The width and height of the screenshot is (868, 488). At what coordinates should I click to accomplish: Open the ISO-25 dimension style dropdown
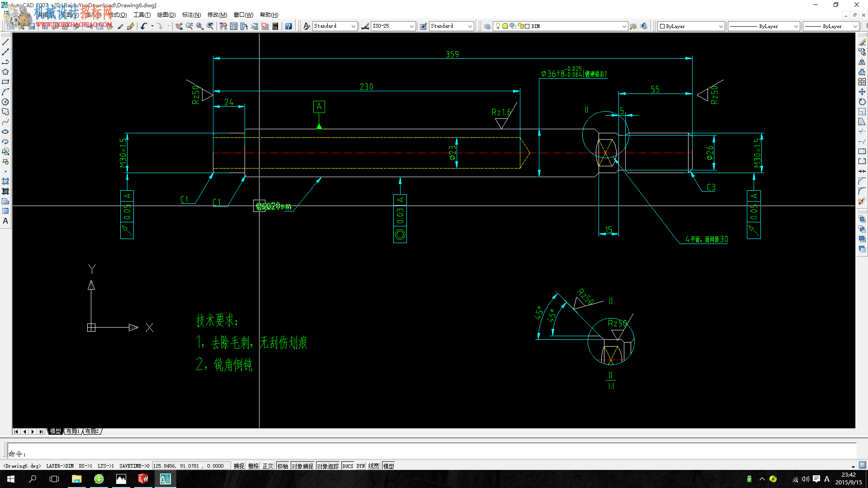pyautogui.click(x=393, y=26)
